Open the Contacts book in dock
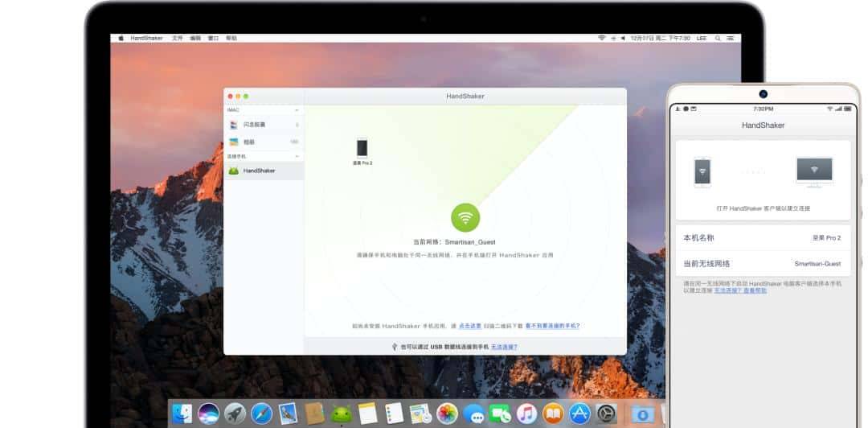 coord(314,414)
